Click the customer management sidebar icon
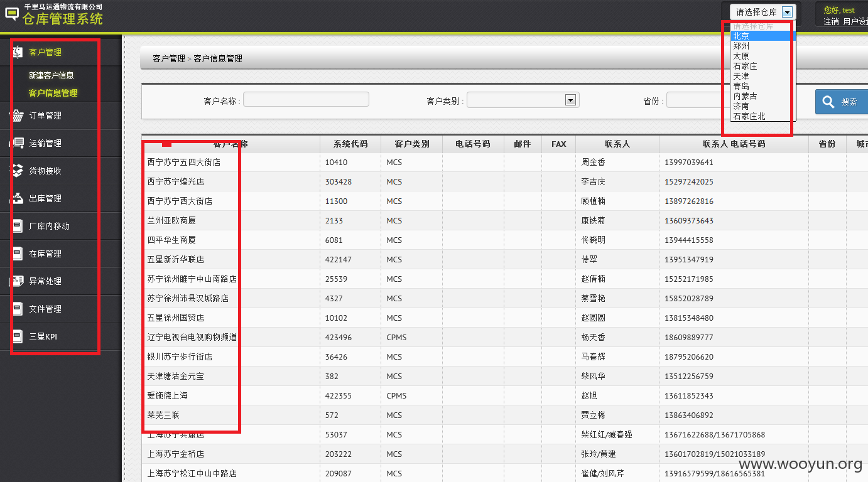868x482 pixels. coord(18,52)
